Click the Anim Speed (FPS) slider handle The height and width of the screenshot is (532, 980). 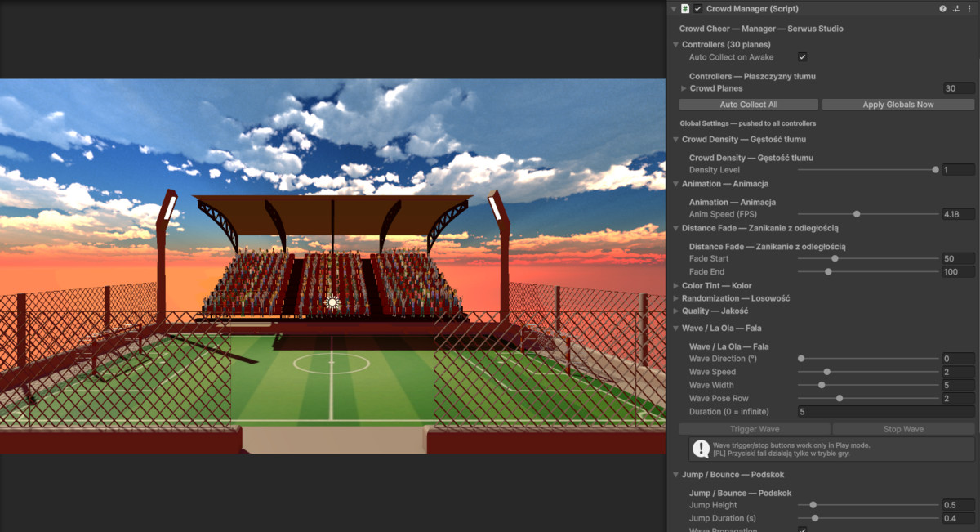pos(857,214)
